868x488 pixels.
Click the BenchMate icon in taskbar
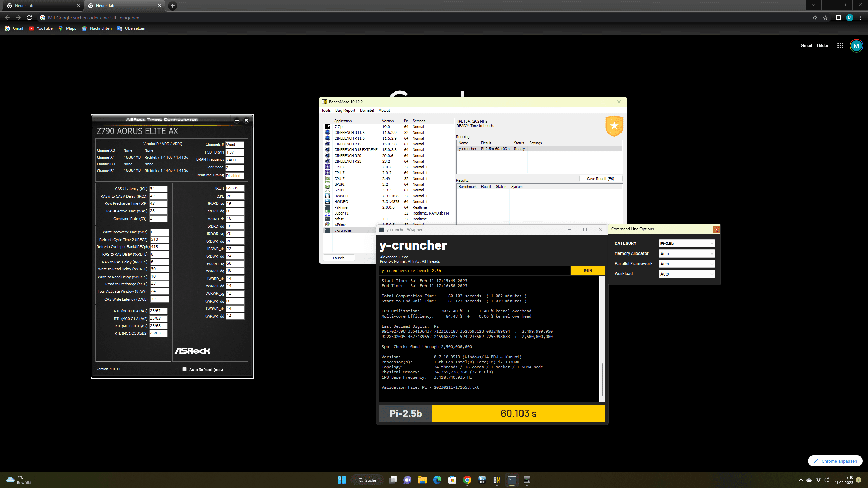tap(497, 480)
